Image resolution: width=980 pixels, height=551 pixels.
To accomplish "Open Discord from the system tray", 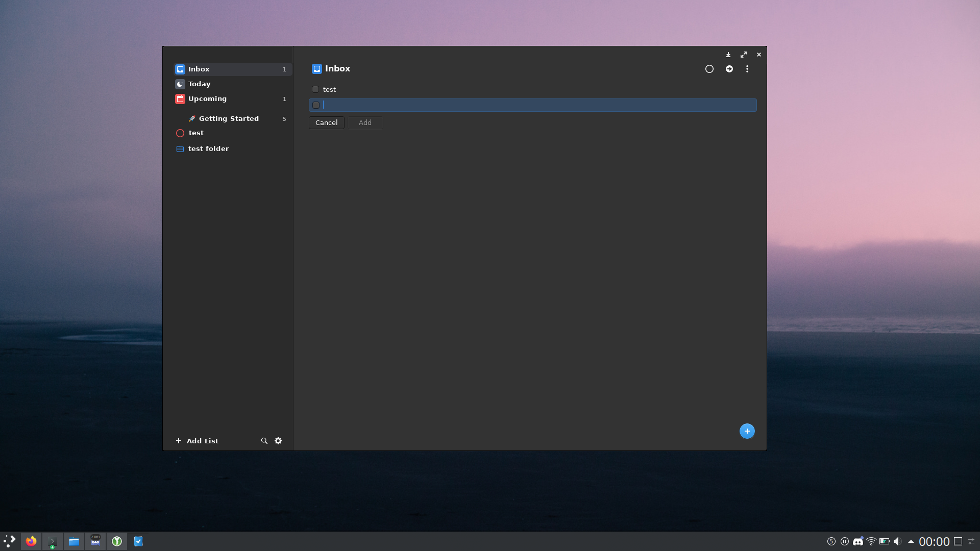I will 859,541.
